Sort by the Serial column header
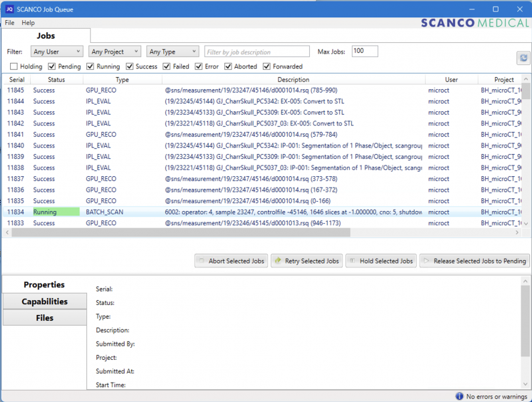Viewport: 532px width, 402px height. (17, 80)
